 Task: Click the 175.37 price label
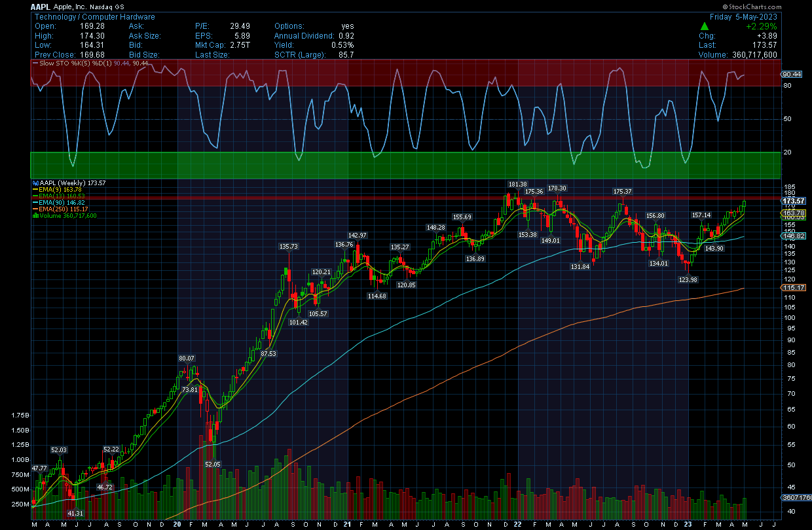[622, 192]
